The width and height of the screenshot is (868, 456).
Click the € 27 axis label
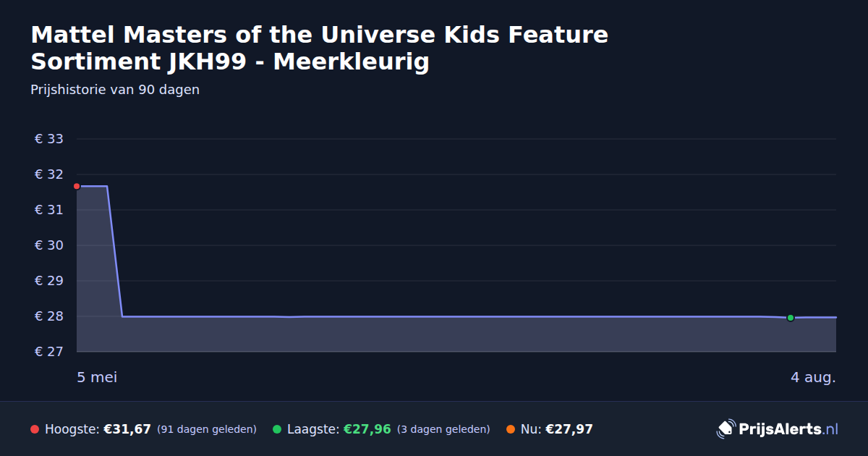pos(49,352)
